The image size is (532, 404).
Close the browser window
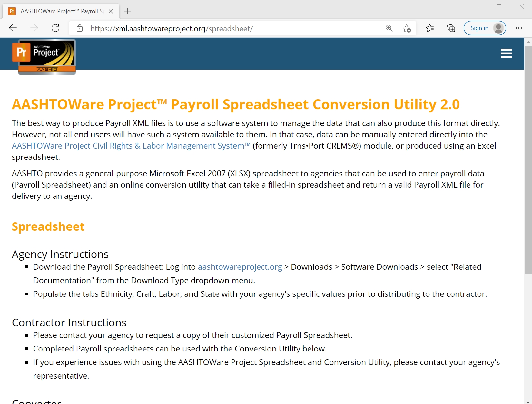tap(521, 6)
